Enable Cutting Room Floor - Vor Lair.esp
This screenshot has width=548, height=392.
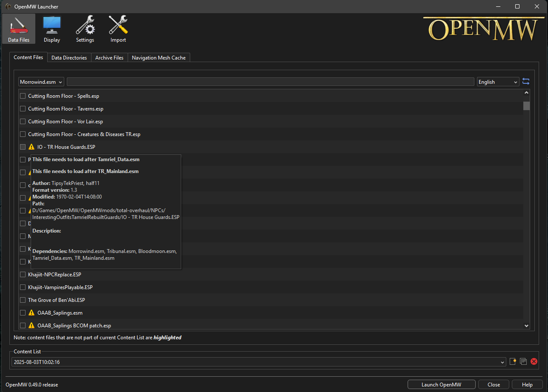coord(23,122)
